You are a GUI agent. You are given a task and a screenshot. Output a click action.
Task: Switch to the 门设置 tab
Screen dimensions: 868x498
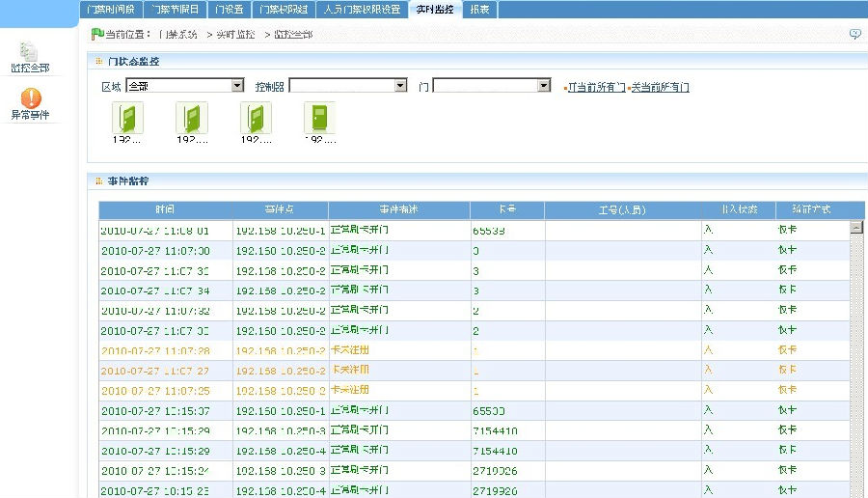pyautogui.click(x=230, y=10)
